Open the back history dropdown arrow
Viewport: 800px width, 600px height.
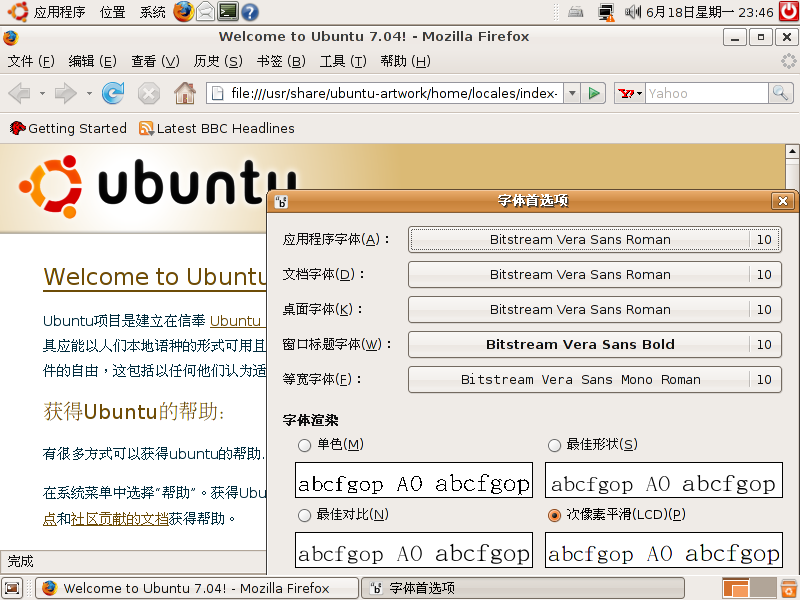coord(42,93)
